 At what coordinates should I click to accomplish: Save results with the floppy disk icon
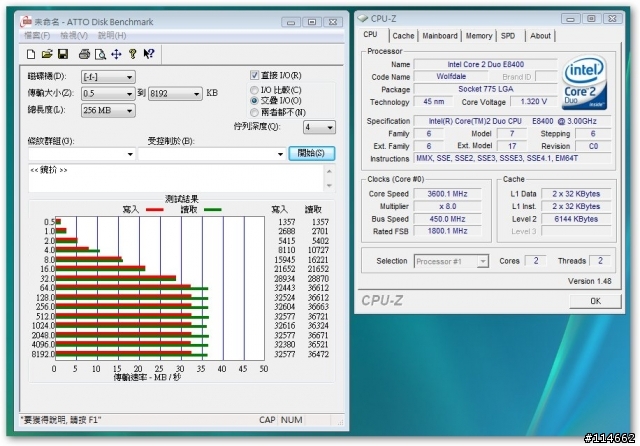click(x=63, y=54)
